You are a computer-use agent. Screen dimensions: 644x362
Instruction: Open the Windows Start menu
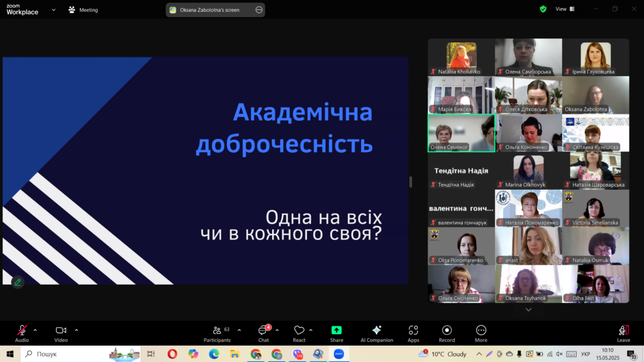coord(10,354)
